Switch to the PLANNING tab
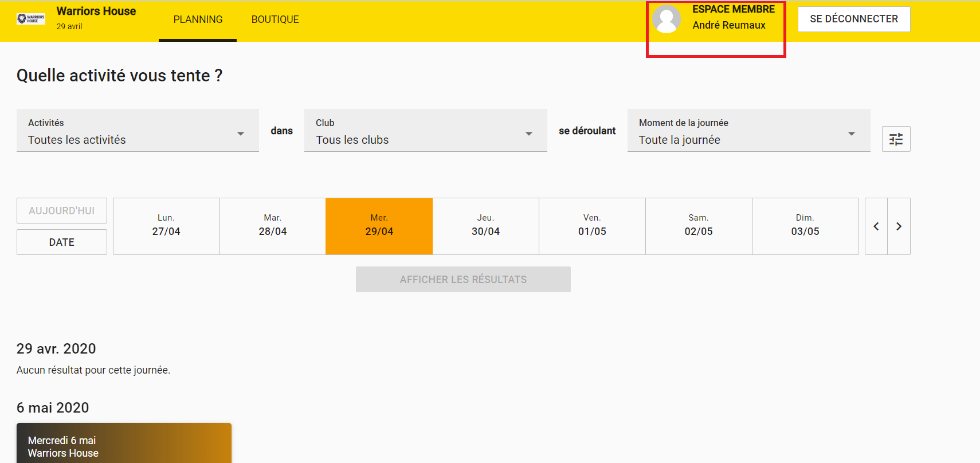Image resolution: width=980 pixels, height=463 pixels. [198, 20]
